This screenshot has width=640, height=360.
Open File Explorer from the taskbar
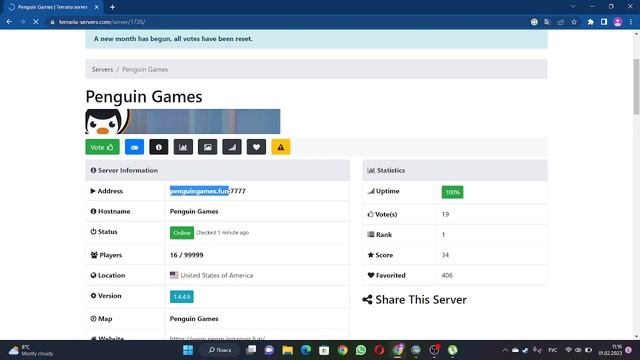(287, 350)
